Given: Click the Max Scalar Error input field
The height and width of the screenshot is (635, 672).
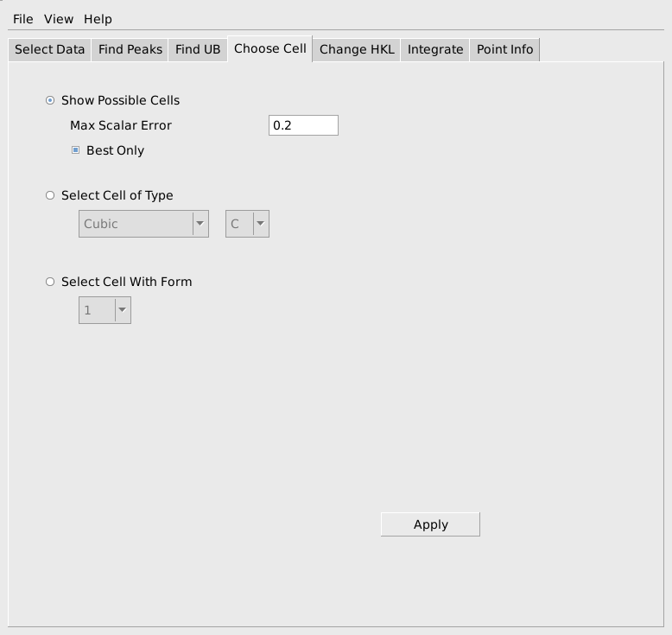Looking at the screenshot, I should click(x=303, y=125).
